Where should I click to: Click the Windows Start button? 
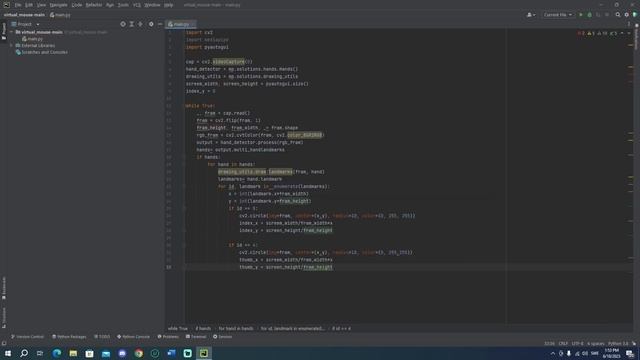[x=8, y=353]
